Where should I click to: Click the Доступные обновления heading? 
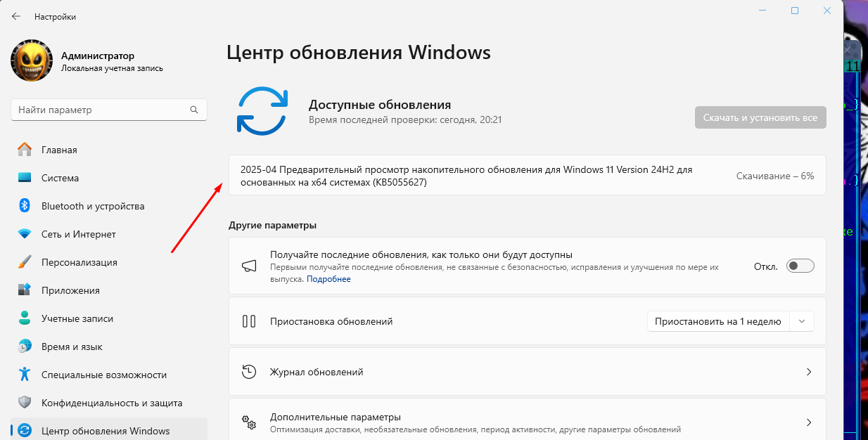pos(380,105)
